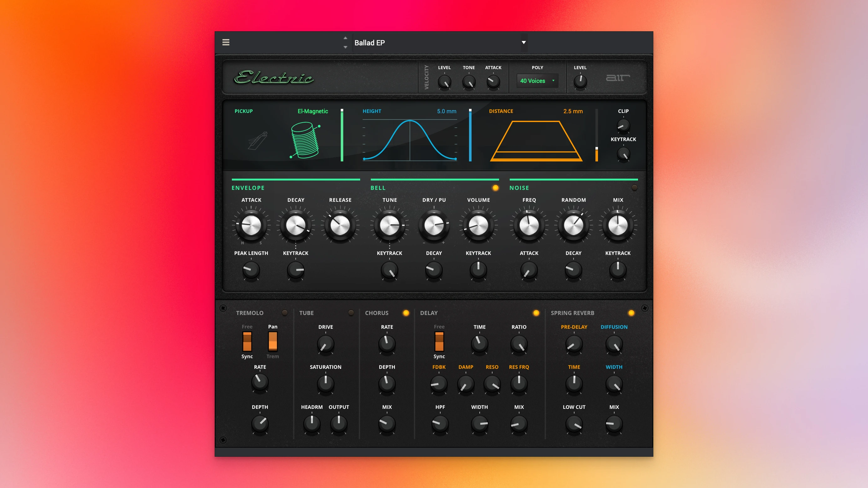This screenshot has height=488, width=868.
Task: Select the BELL section label
Action: (x=378, y=188)
